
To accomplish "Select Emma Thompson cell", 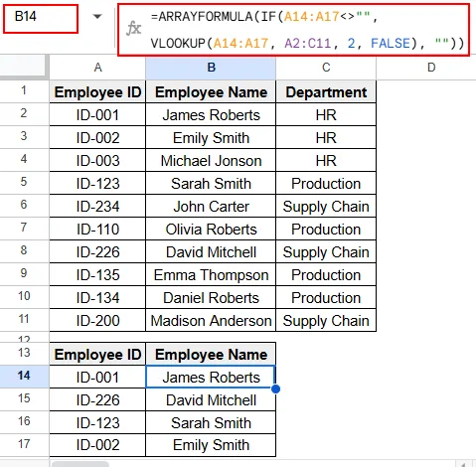I will (211, 274).
